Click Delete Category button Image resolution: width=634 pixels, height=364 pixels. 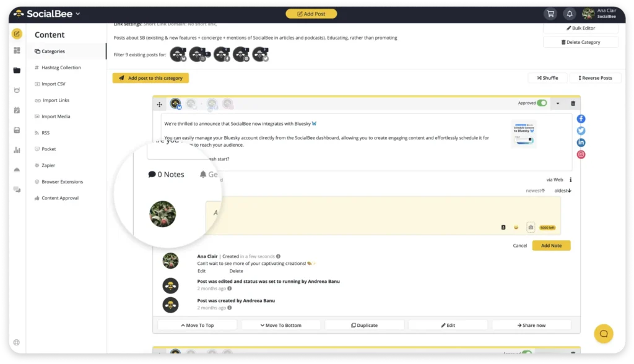[x=580, y=42]
